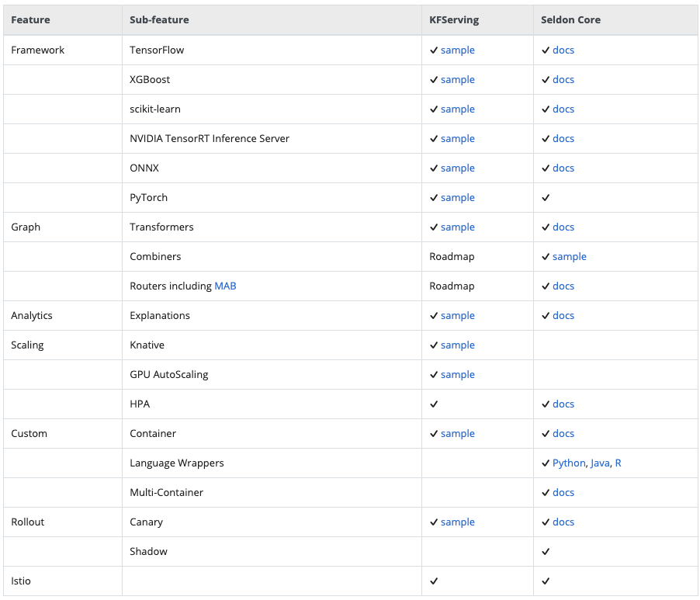Open R language wrapper link

(618, 463)
